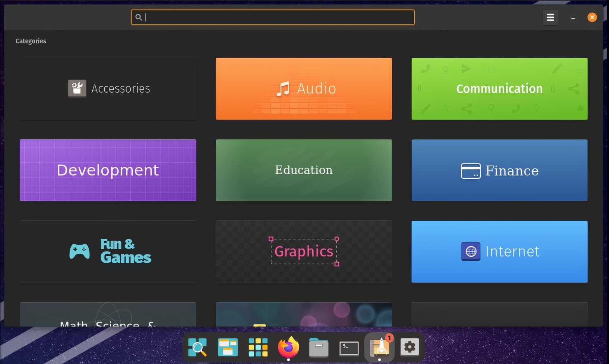Switch to the AppCenter rocket icon with notification badge

click(x=379, y=347)
